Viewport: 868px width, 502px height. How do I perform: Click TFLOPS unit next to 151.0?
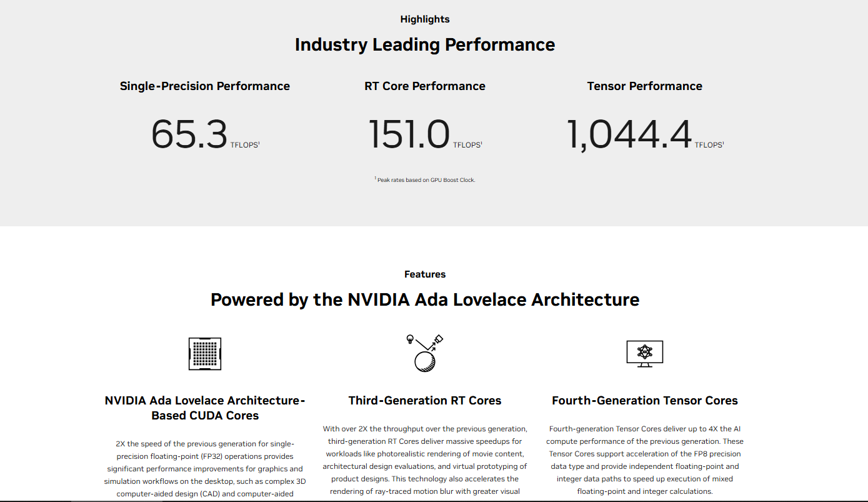(467, 145)
